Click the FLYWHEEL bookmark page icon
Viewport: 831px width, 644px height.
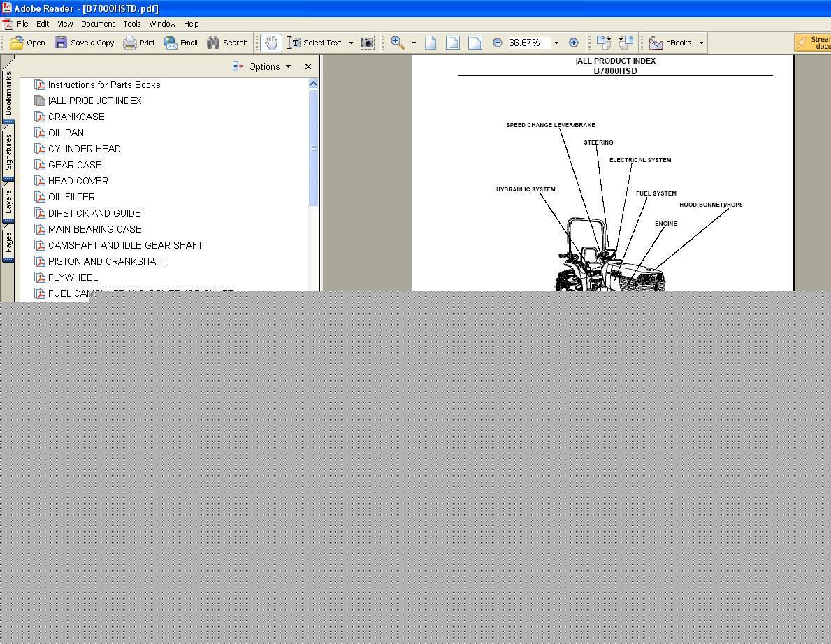[x=40, y=277]
